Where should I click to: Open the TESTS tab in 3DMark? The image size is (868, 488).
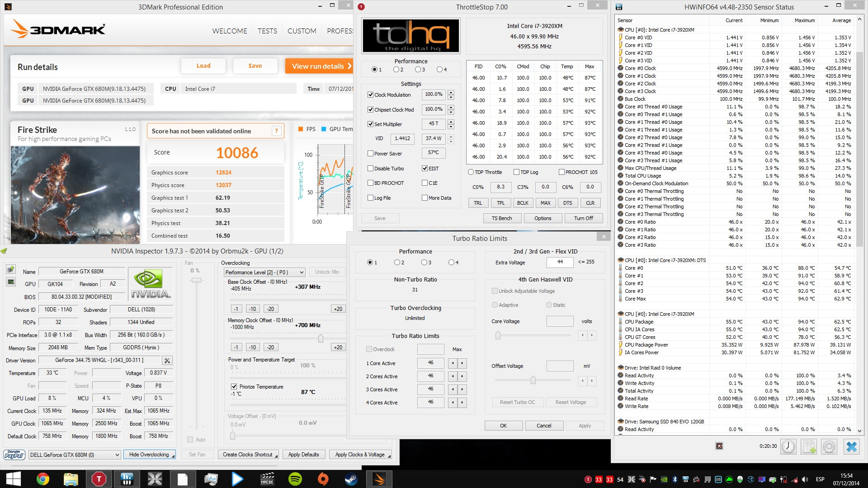pyautogui.click(x=267, y=31)
